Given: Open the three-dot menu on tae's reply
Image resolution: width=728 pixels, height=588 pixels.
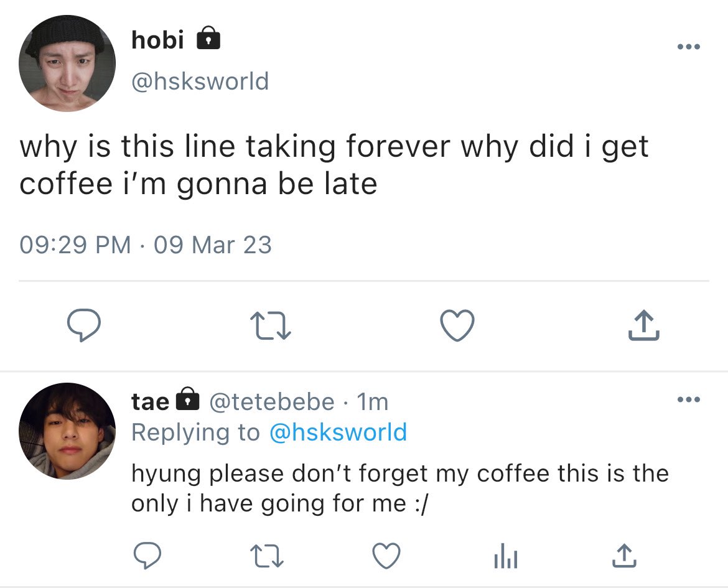Looking at the screenshot, I should 689,399.
